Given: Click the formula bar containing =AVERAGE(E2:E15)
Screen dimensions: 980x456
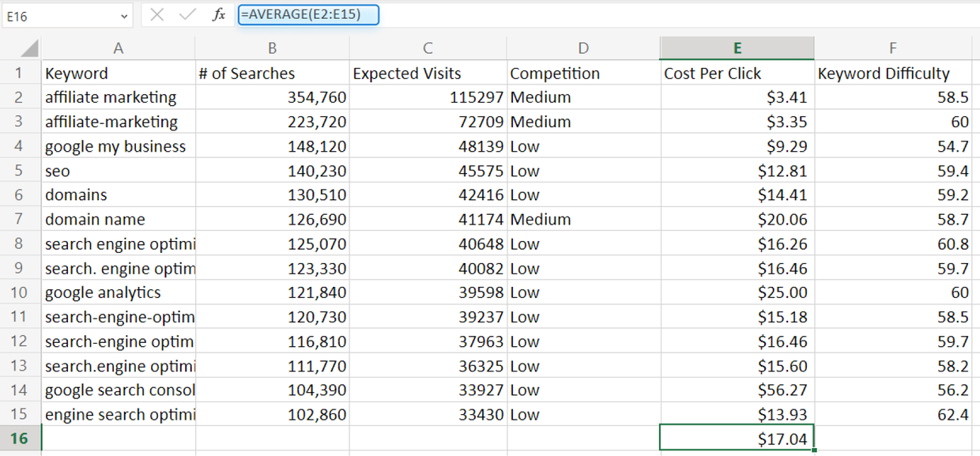Looking at the screenshot, I should 308,14.
